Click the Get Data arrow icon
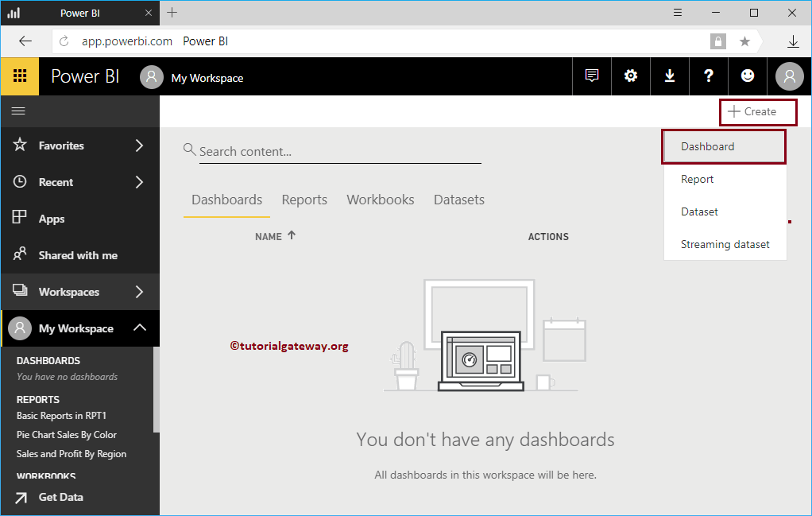812x516 pixels. pyautogui.click(x=21, y=498)
